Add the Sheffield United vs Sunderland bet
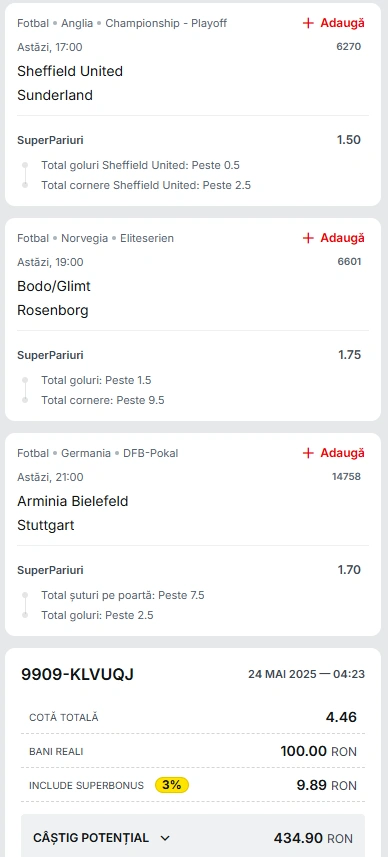 pyautogui.click(x=333, y=23)
